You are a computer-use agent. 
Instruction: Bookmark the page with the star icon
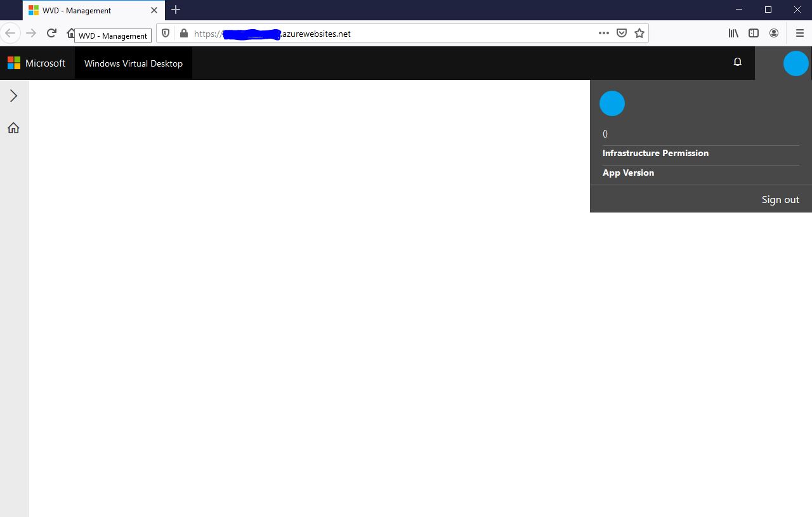639,33
